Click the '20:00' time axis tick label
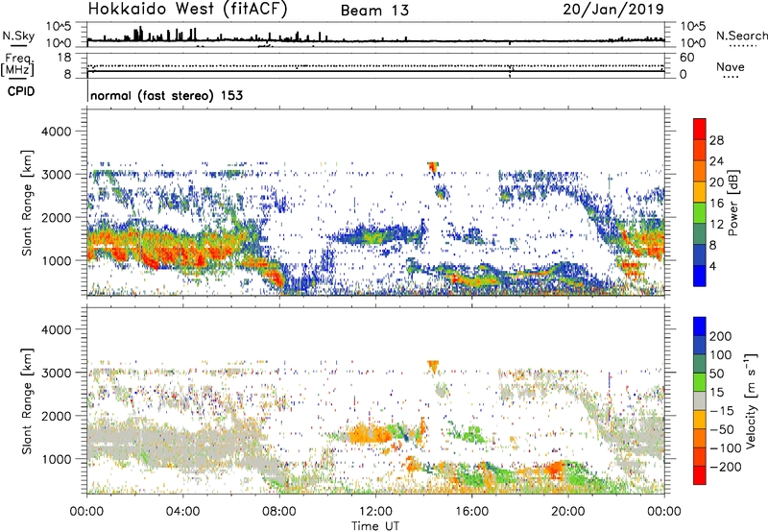The width and height of the screenshot is (768, 532). pos(568,512)
